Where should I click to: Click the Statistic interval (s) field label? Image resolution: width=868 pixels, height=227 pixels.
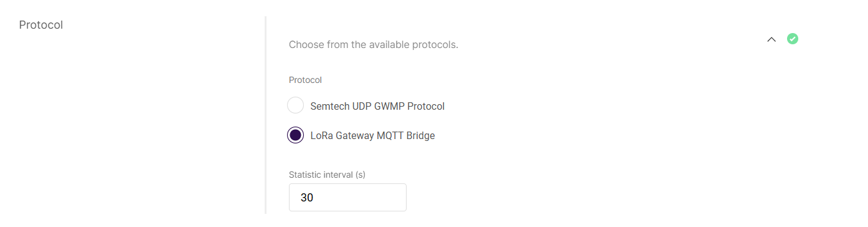[327, 175]
